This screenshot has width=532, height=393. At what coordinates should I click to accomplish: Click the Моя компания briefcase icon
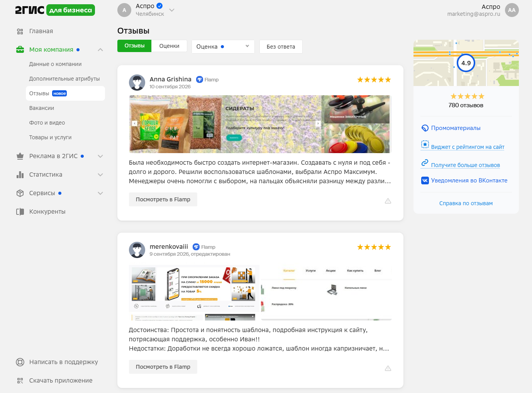pyautogui.click(x=20, y=50)
